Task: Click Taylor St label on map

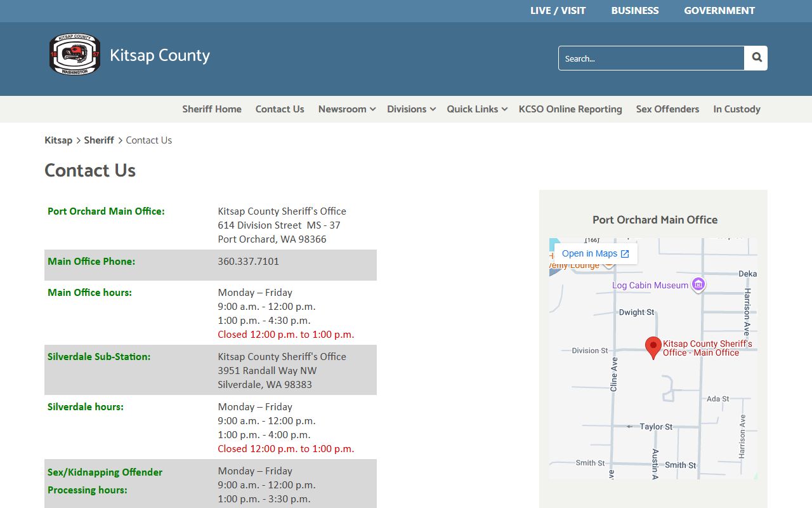Action: (x=656, y=427)
